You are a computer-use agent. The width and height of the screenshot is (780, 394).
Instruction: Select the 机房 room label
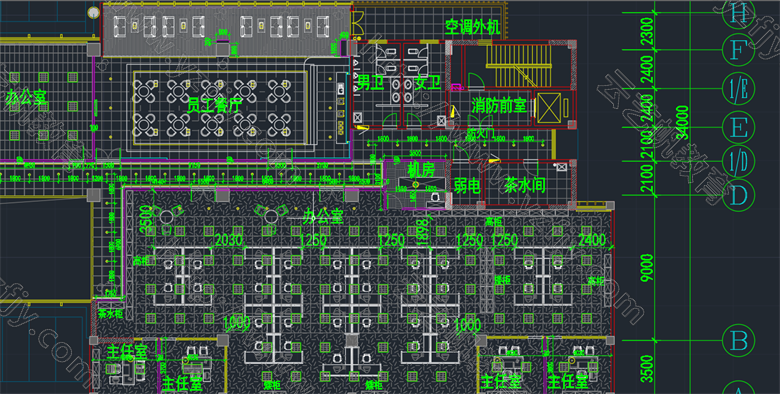(x=421, y=170)
